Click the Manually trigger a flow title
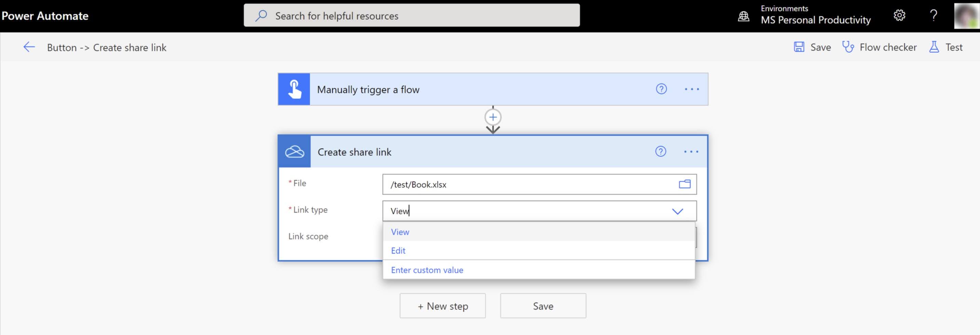 pyautogui.click(x=368, y=90)
